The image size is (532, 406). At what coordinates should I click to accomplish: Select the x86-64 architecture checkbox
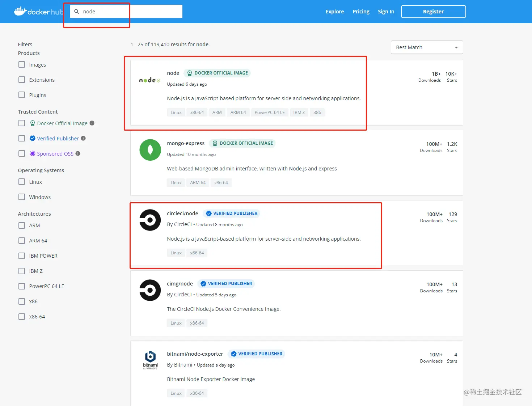[22, 316]
